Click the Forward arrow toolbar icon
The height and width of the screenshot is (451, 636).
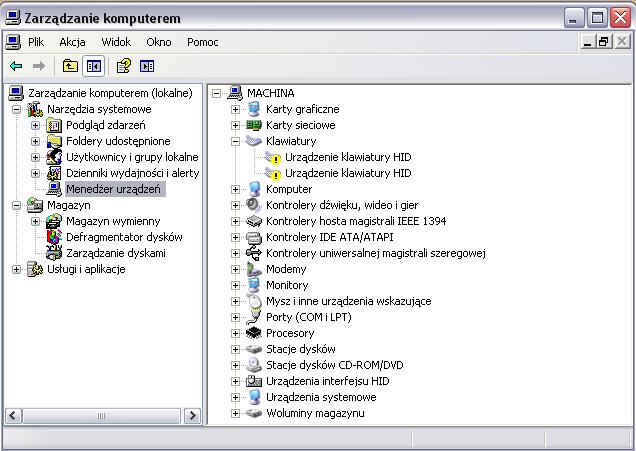point(39,66)
